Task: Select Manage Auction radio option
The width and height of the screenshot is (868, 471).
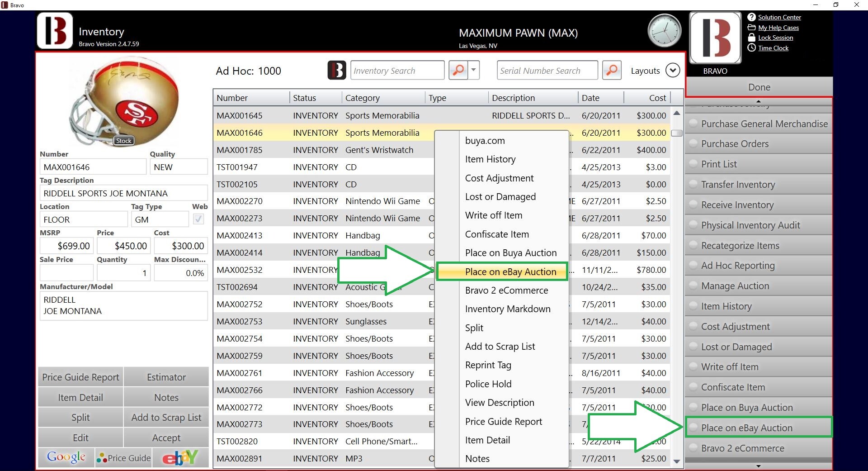Action: click(693, 285)
